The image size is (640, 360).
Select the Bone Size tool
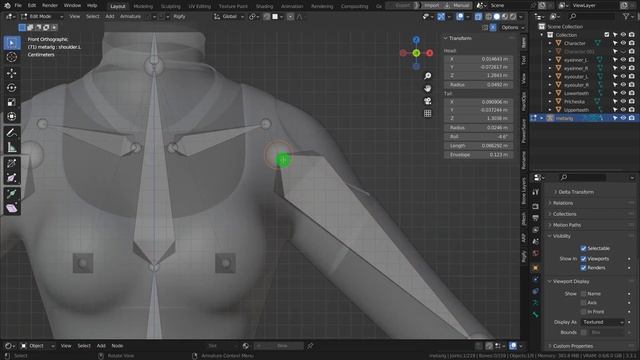coord(12,178)
